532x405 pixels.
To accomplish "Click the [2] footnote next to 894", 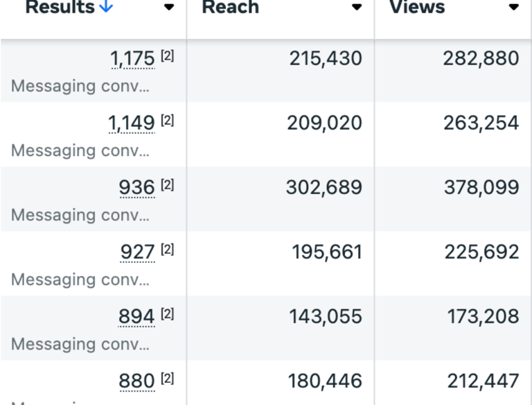I will [x=167, y=314].
